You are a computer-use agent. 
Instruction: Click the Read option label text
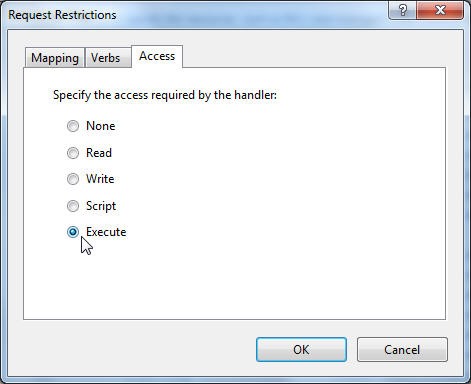point(99,153)
